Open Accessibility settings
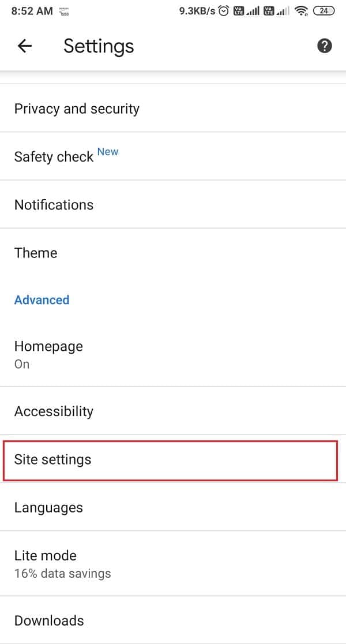 pyautogui.click(x=54, y=411)
